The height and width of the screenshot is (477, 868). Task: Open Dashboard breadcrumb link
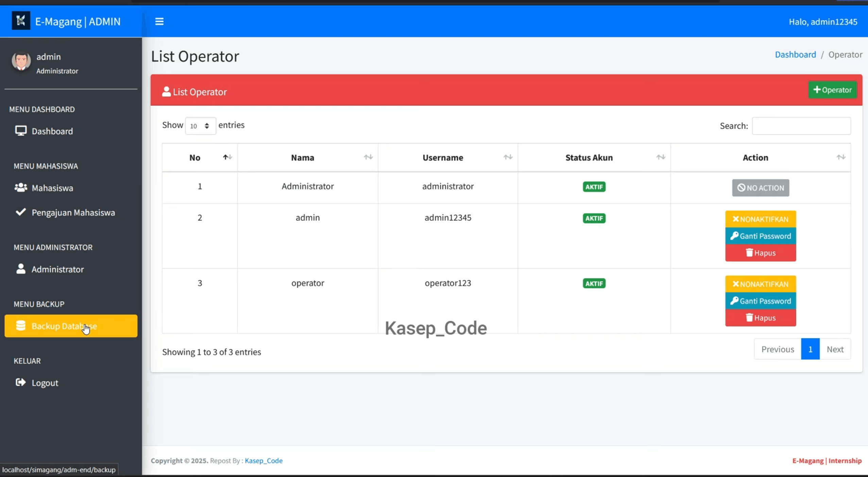point(795,54)
